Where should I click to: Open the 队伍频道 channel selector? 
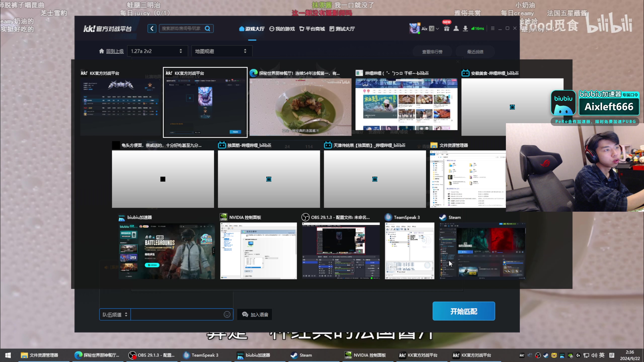[115, 314]
